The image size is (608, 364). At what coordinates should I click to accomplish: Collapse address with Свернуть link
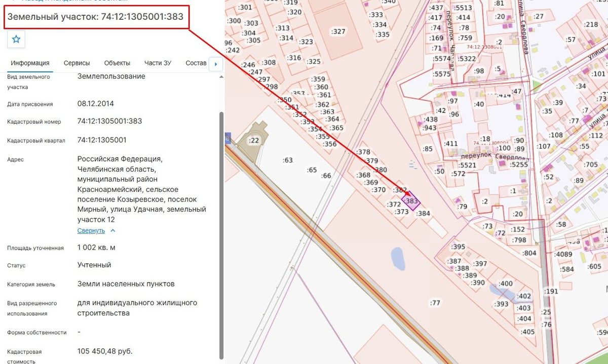pyautogui.click(x=91, y=231)
